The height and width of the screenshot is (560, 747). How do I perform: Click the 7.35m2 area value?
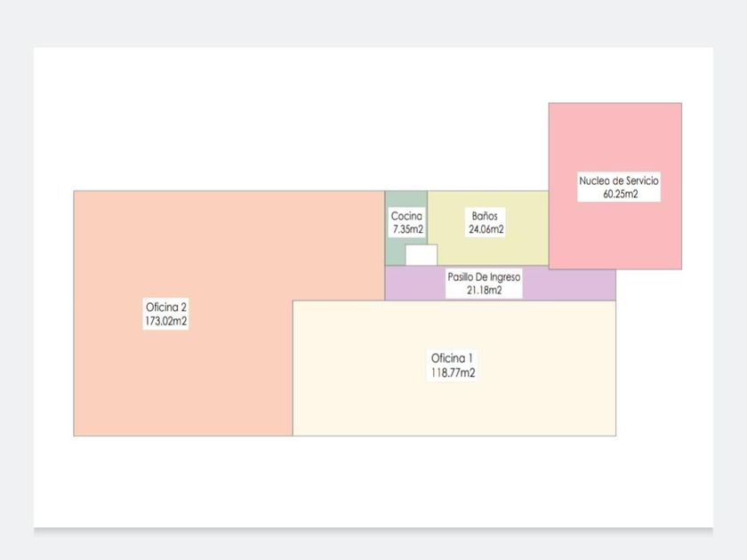407,229
